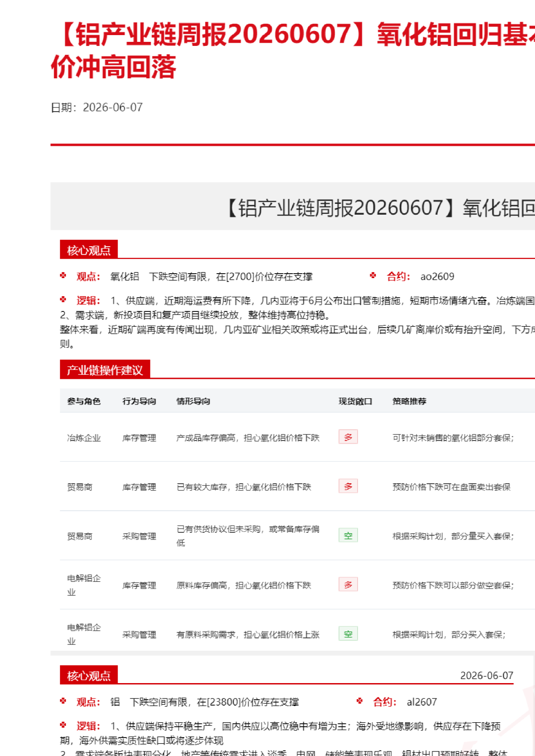535x756 pixels.
Task: Click '库存管理' in 冶炼企业 row
Action: [139, 438]
